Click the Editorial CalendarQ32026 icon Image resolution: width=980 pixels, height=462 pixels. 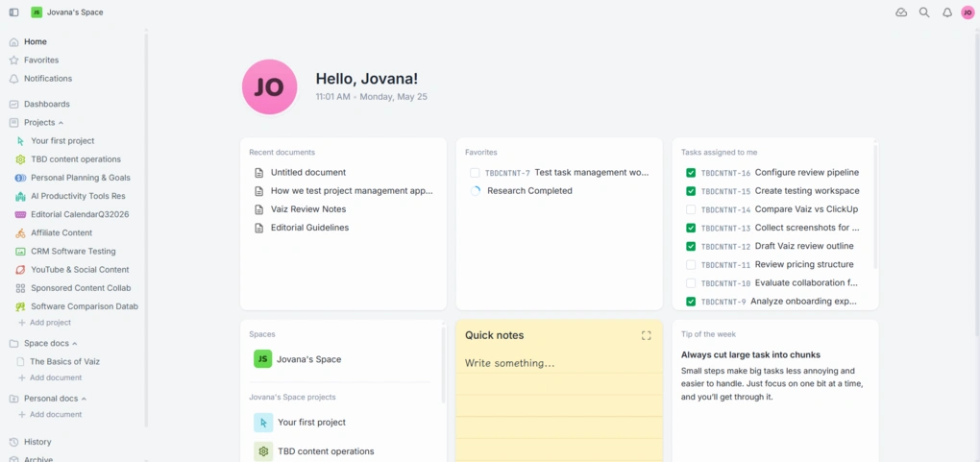click(20, 214)
